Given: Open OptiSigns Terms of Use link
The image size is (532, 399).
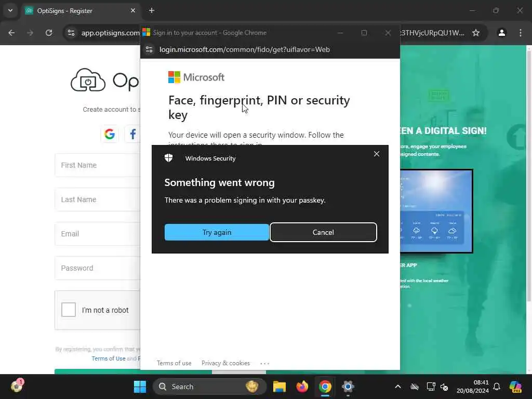Looking at the screenshot, I should click(108, 358).
